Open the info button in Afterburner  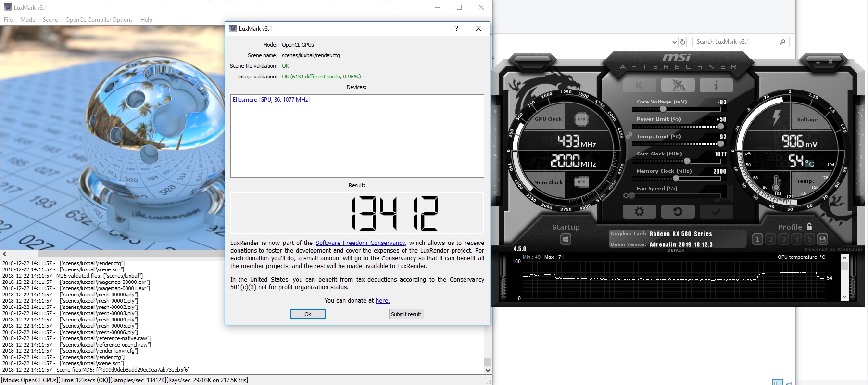[716, 85]
